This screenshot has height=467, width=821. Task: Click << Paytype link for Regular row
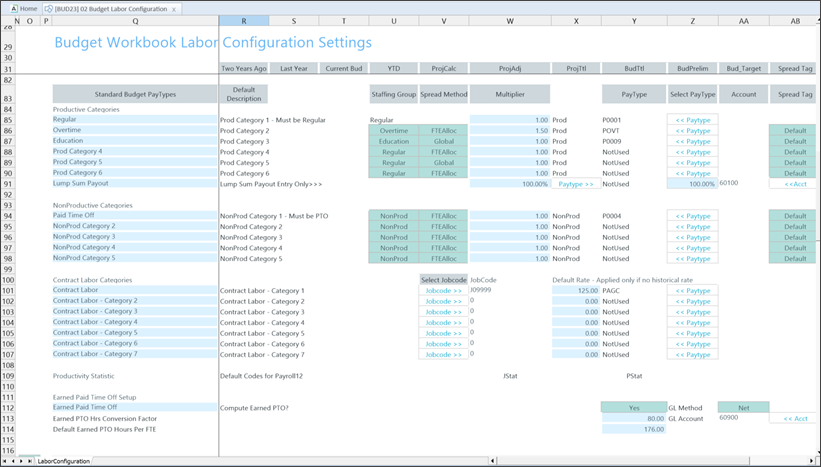click(692, 120)
